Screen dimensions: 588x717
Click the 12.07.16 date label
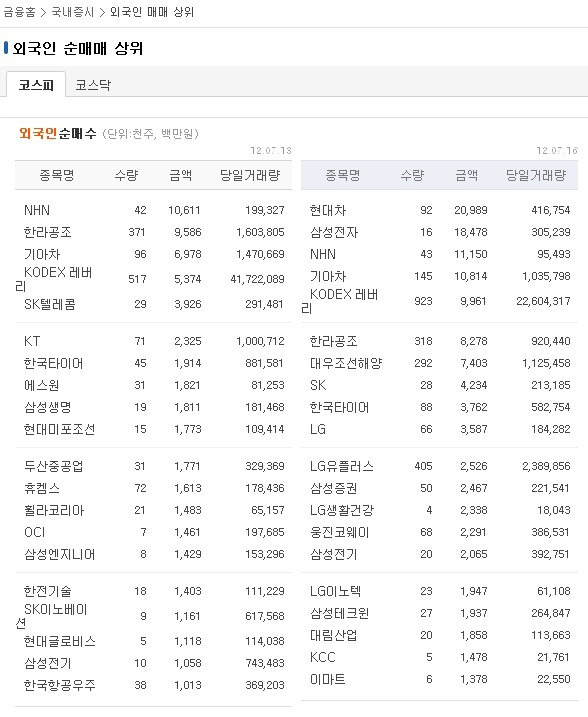[x=557, y=150]
